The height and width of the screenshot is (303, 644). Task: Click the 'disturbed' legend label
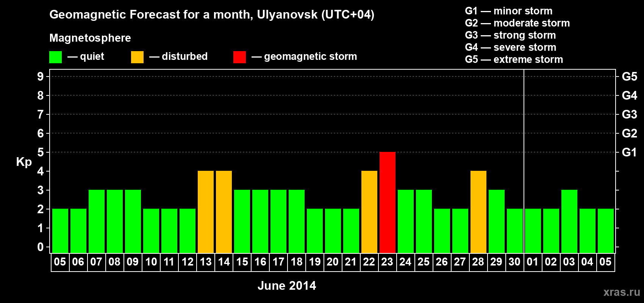click(x=184, y=56)
